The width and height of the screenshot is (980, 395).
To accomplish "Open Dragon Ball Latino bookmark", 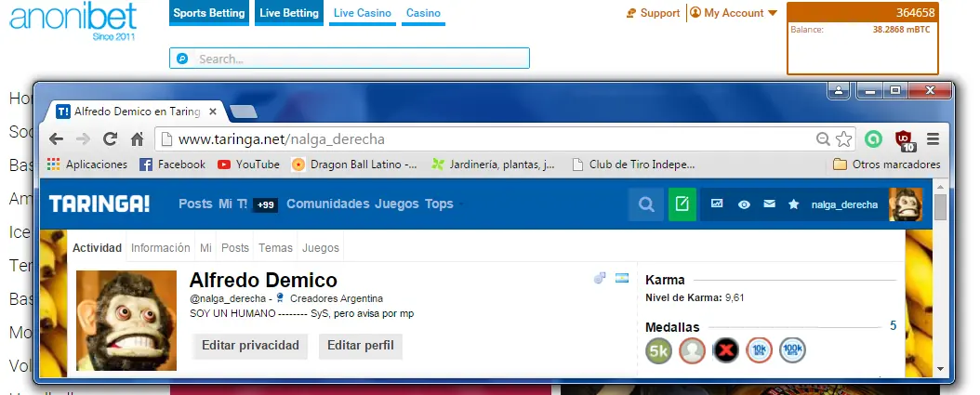I will (x=355, y=165).
